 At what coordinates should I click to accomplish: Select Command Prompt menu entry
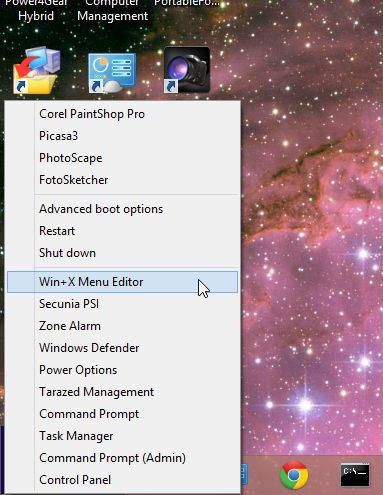(123, 414)
